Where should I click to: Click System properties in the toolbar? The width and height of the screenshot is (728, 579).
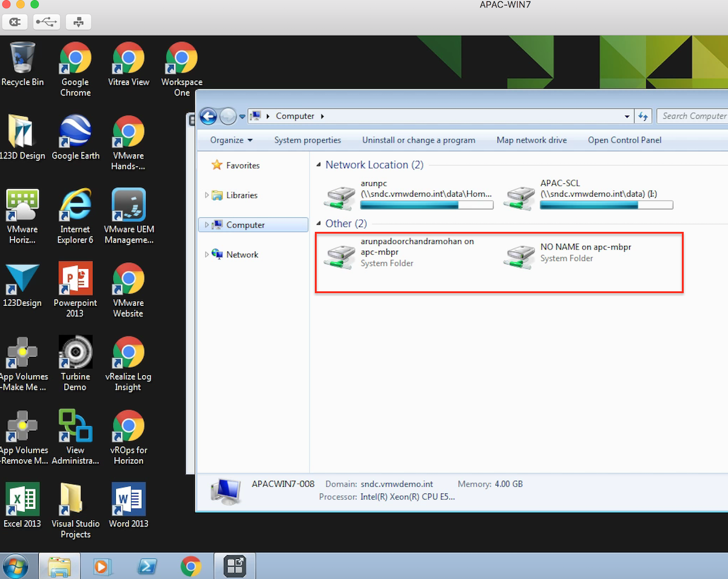pyautogui.click(x=308, y=140)
